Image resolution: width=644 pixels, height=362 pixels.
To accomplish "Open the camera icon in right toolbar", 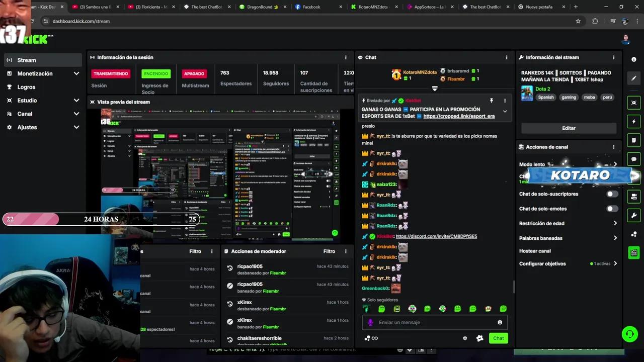I will [633, 197].
